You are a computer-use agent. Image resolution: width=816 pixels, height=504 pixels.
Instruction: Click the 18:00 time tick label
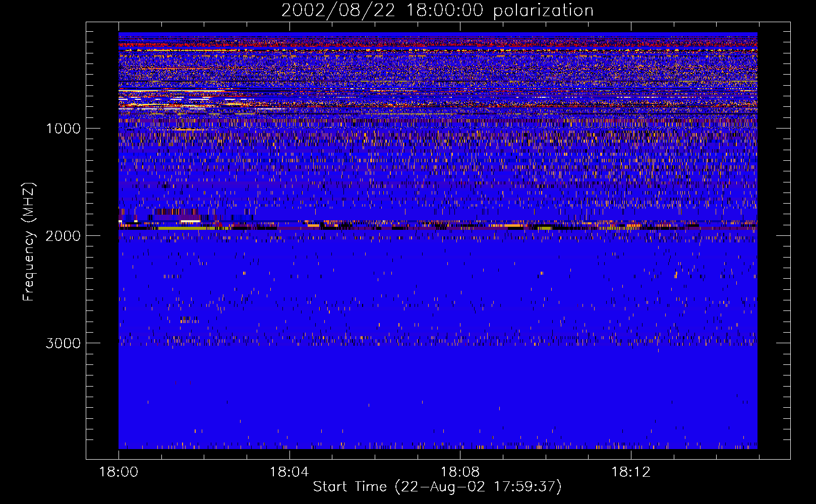119,472
